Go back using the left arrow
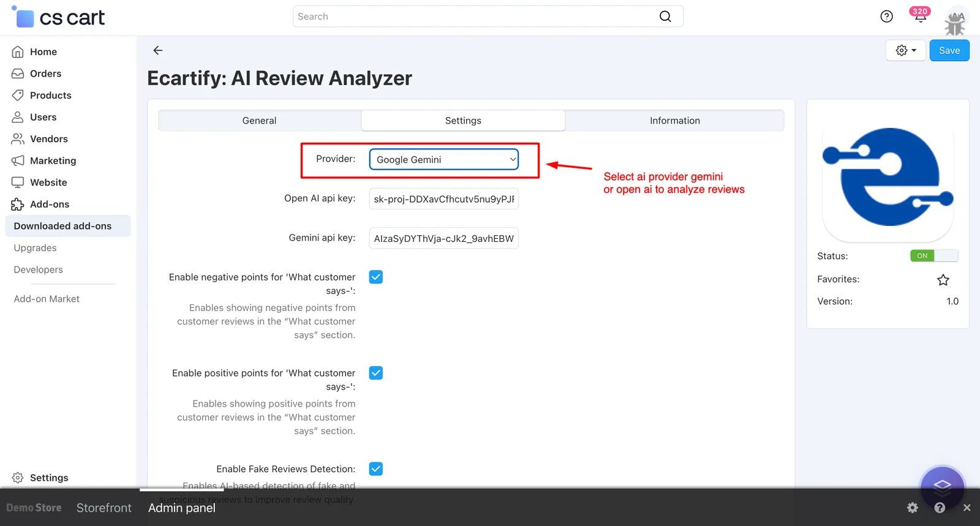 coord(158,50)
